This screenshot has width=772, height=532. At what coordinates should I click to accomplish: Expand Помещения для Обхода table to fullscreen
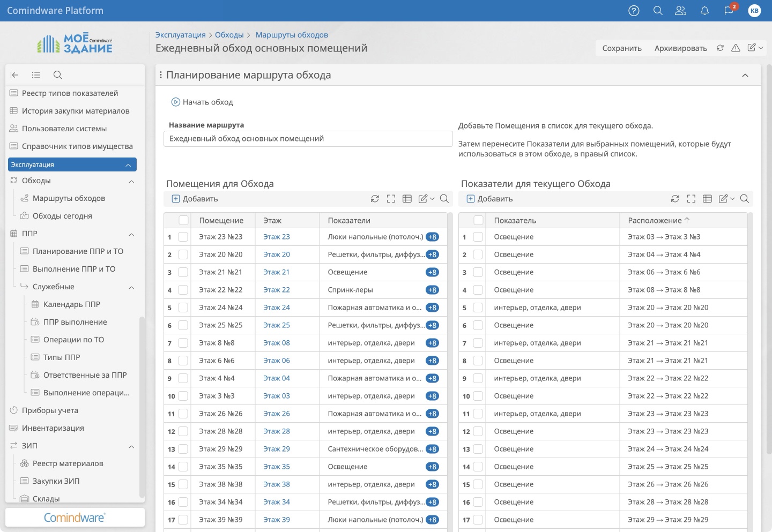[391, 199]
